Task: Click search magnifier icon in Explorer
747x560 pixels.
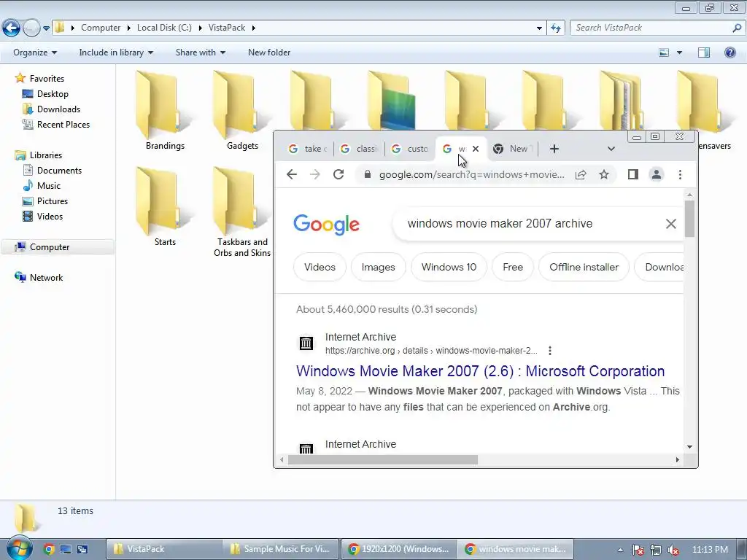Action: [737, 28]
